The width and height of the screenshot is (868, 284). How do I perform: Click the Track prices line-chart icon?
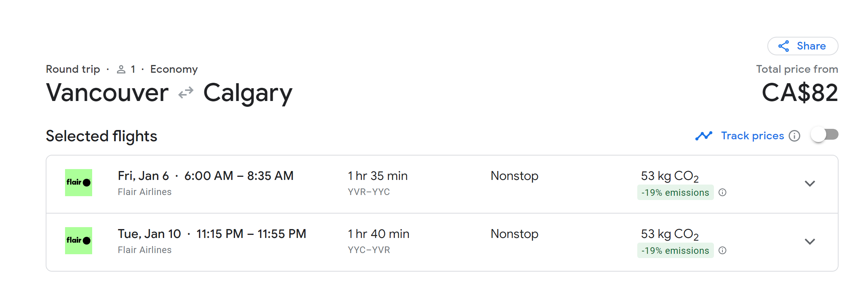tap(703, 136)
